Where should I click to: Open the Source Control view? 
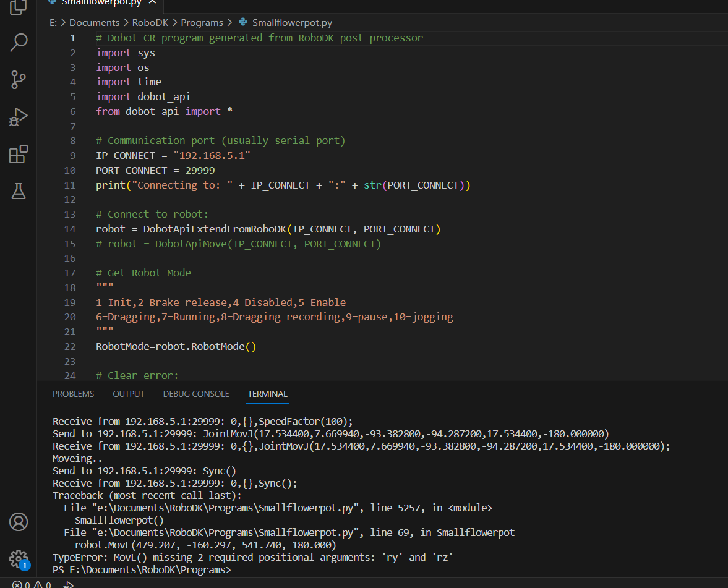click(x=19, y=80)
